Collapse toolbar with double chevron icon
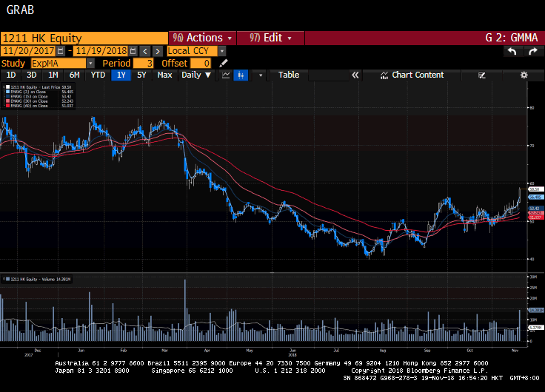Image resolution: width=545 pixels, height=392 pixels. coord(355,75)
